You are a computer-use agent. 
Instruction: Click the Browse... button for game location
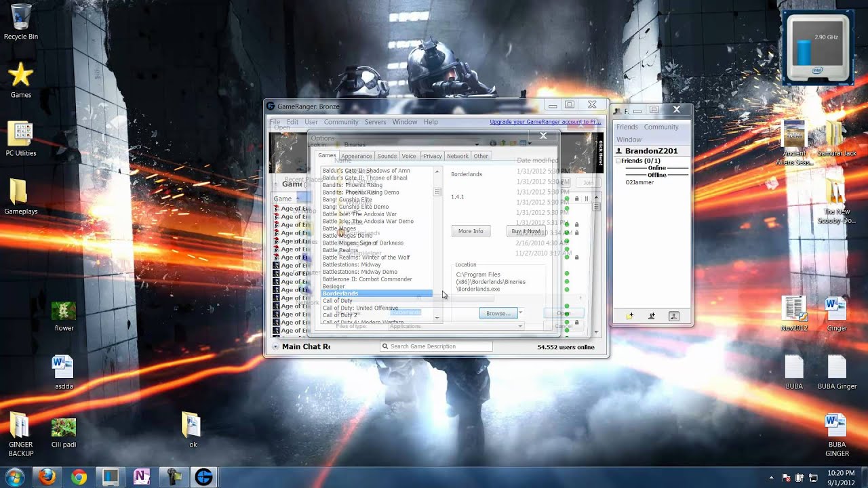(x=498, y=313)
